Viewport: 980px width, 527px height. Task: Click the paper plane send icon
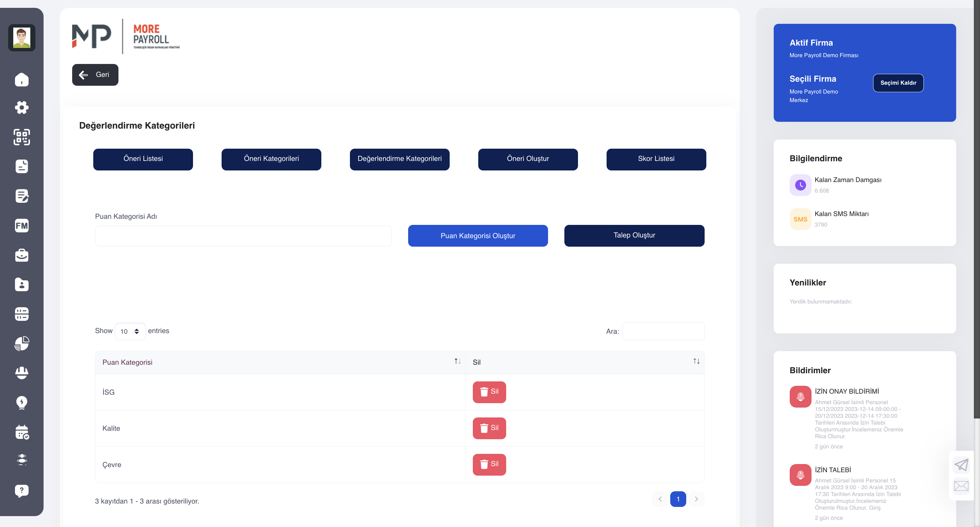pyautogui.click(x=961, y=465)
